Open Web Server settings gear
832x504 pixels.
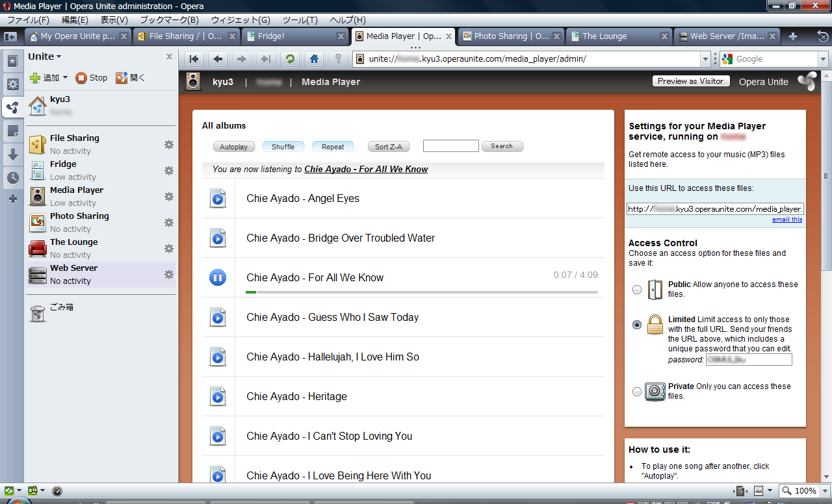169,274
